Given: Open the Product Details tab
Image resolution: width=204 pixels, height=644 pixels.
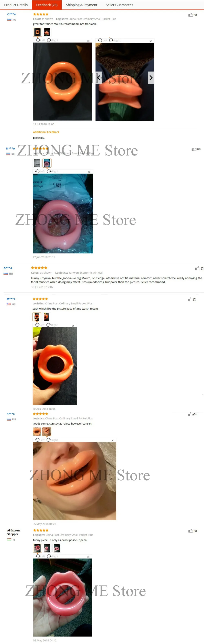Looking at the screenshot, I should click(x=16, y=5).
